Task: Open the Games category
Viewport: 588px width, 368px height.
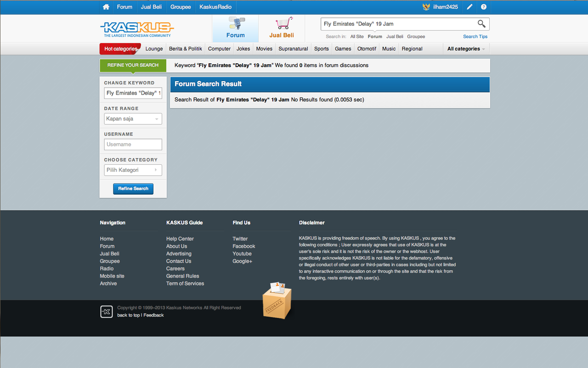Action: point(343,49)
